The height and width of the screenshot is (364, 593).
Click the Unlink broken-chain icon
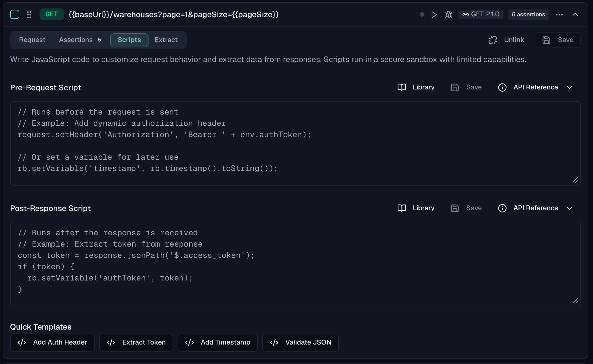coord(492,40)
